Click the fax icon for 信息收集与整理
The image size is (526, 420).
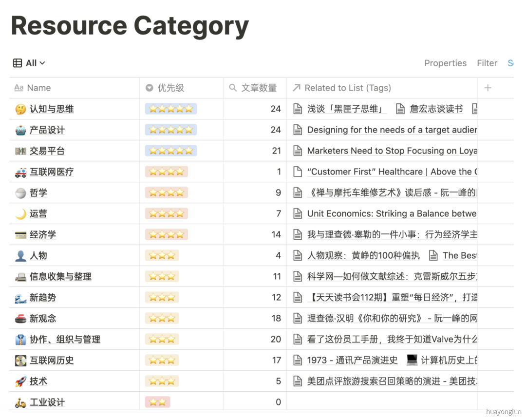tap(20, 277)
